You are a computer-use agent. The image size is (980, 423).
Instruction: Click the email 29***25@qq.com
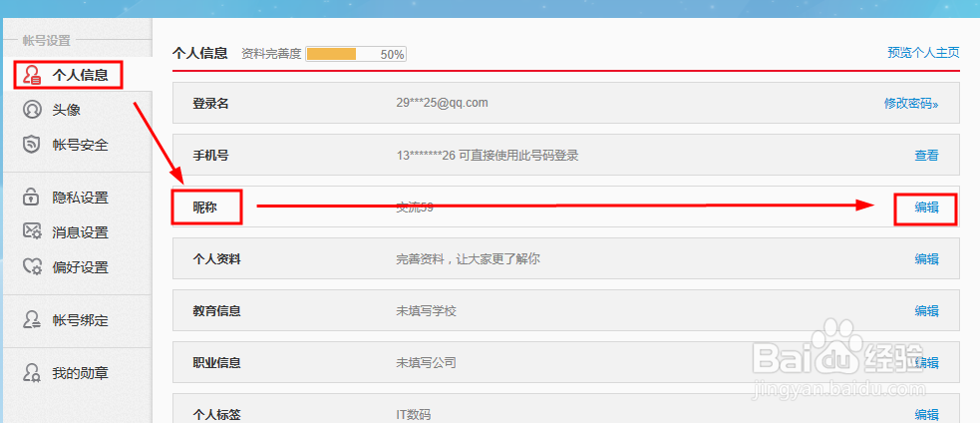pos(442,103)
